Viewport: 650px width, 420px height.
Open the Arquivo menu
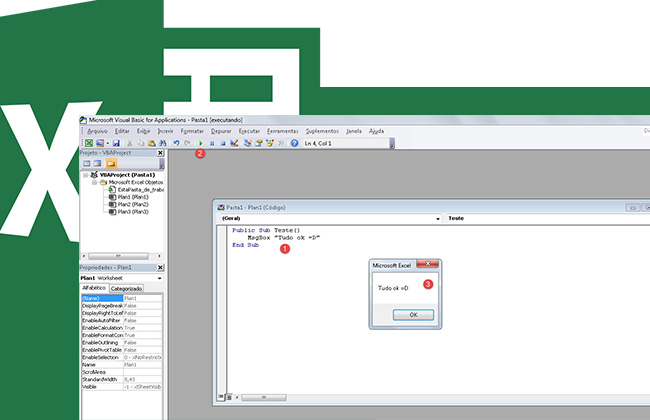pos(97,131)
